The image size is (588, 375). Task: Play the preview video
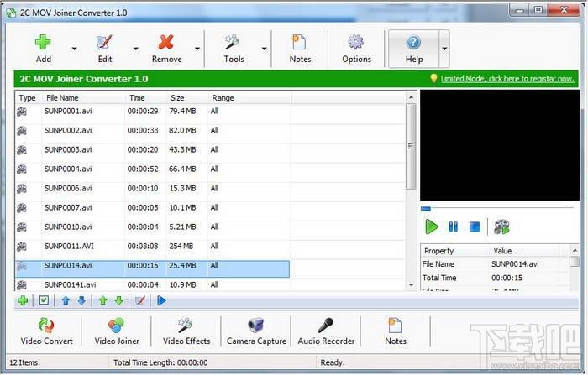click(x=431, y=227)
